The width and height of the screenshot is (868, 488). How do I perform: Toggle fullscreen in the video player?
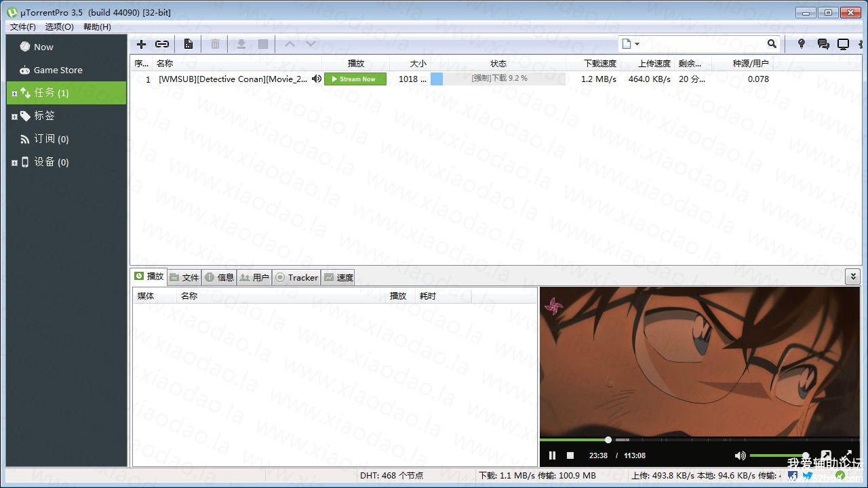click(x=847, y=455)
